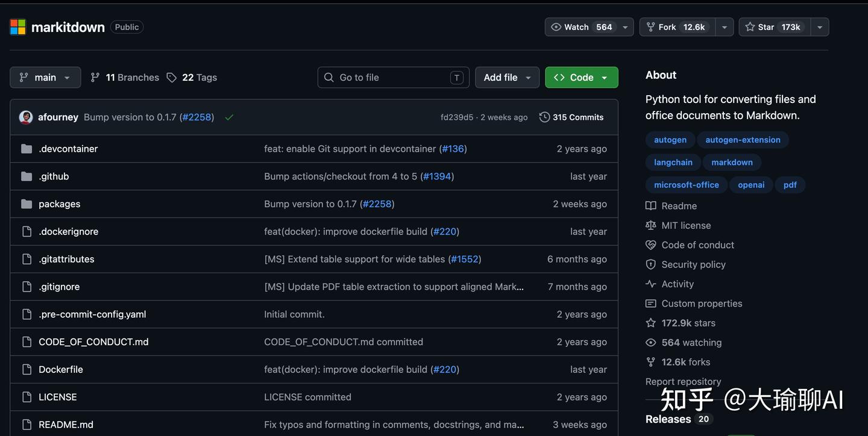Click the tag icon beside 22 Tags
This screenshot has width=868, height=436.
(172, 78)
